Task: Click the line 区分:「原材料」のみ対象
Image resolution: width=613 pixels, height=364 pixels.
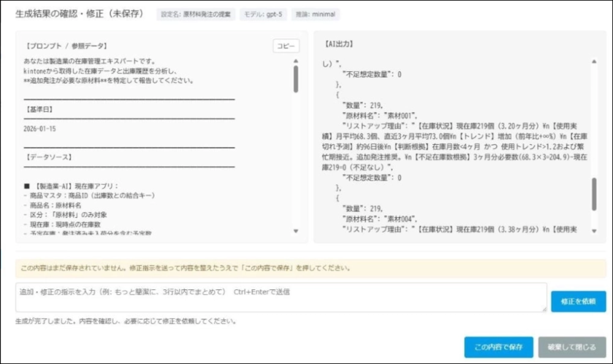Action: [66, 214]
